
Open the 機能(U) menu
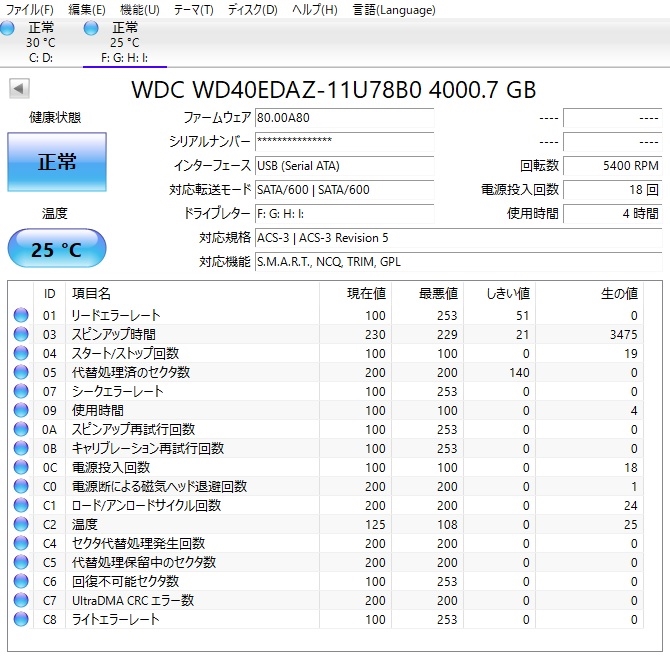(x=140, y=9)
